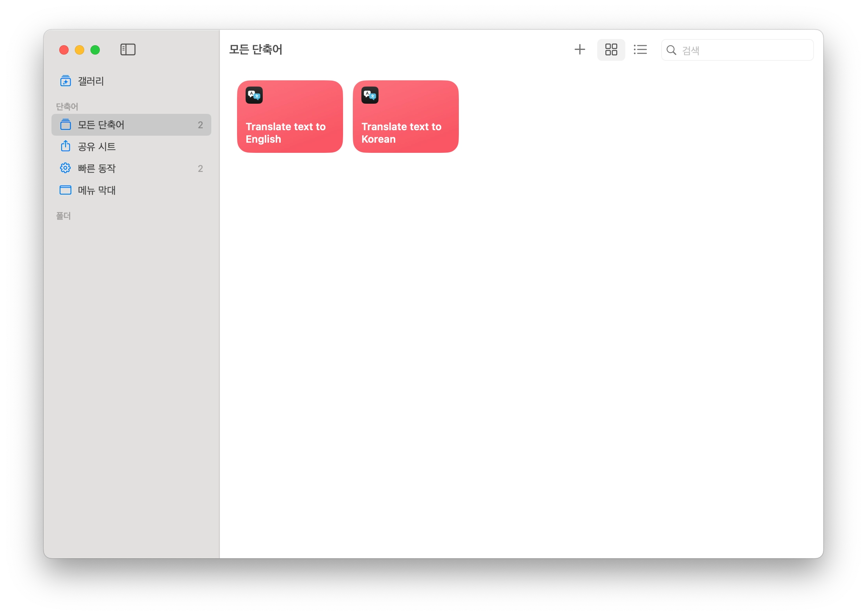This screenshot has height=616, width=867.
Task: Click translate icon on Korean shortcut tile
Action: tap(370, 95)
